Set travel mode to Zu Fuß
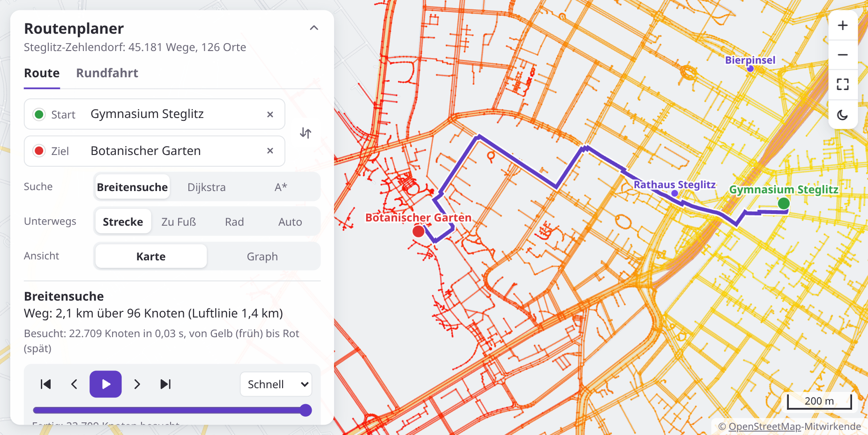This screenshot has height=435, width=868. click(179, 222)
